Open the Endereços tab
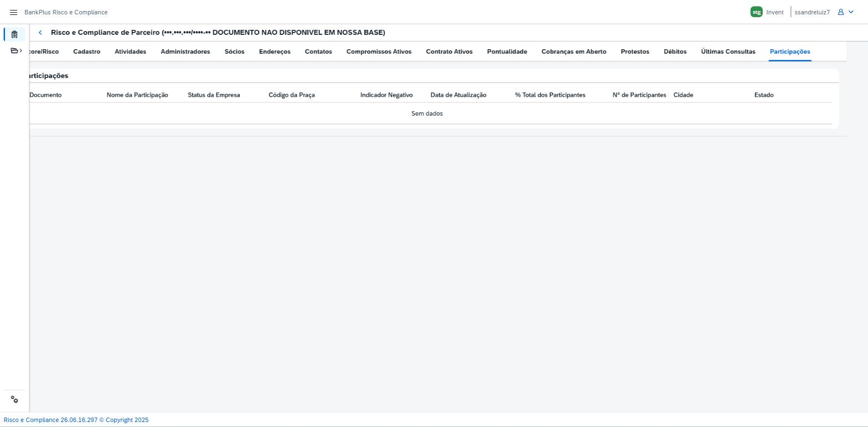This screenshot has height=427, width=868. [275, 51]
